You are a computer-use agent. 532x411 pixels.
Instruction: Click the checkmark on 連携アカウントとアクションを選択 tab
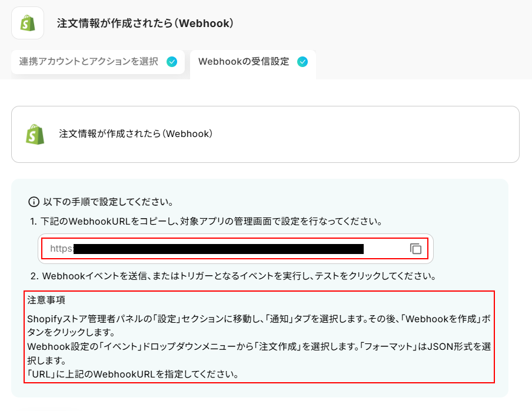(x=172, y=62)
